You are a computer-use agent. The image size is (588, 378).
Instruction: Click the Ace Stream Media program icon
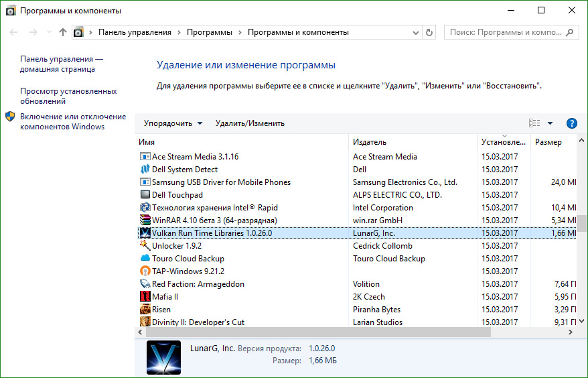click(x=145, y=157)
